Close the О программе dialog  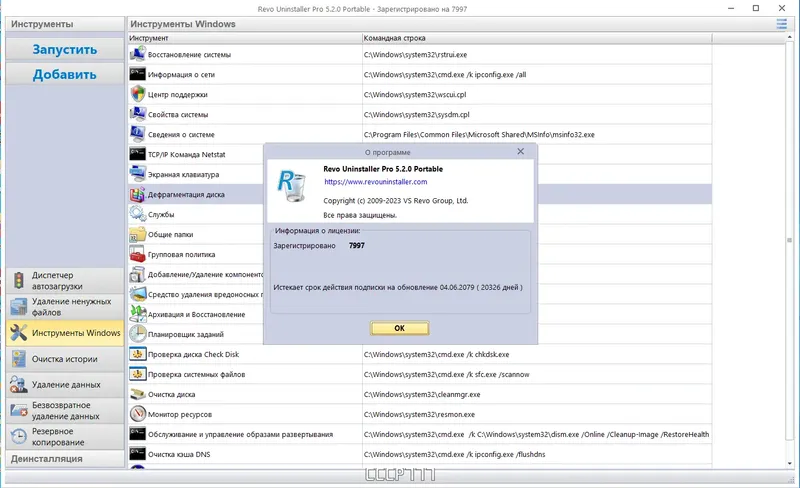pyautogui.click(x=520, y=152)
